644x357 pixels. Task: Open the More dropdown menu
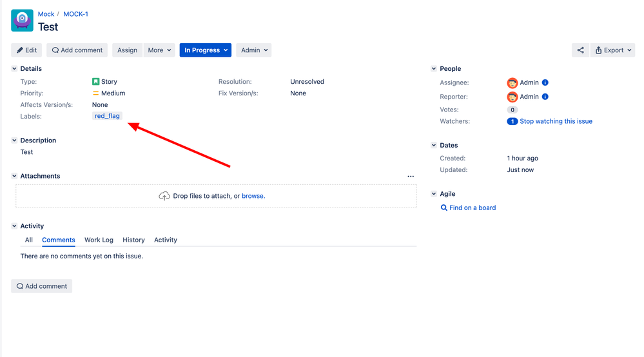(x=159, y=50)
